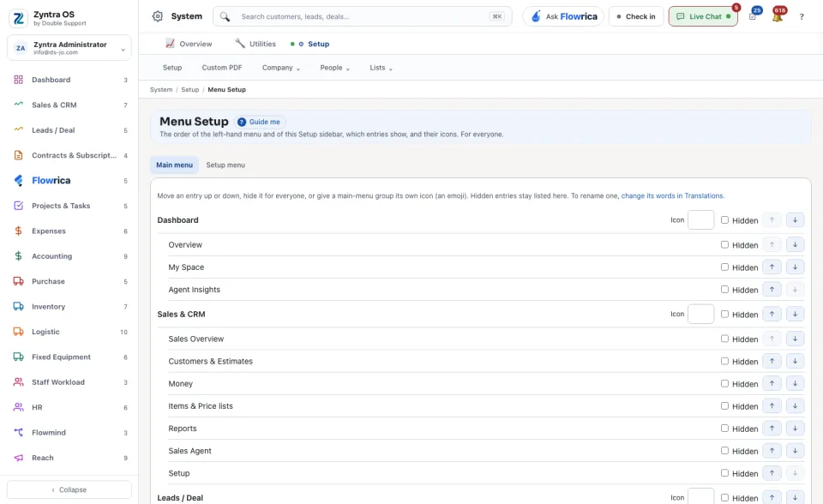Screen dimensions: 823x504
Task: Click the Sales & CRM Icon input box
Action: pyautogui.click(x=700, y=314)
